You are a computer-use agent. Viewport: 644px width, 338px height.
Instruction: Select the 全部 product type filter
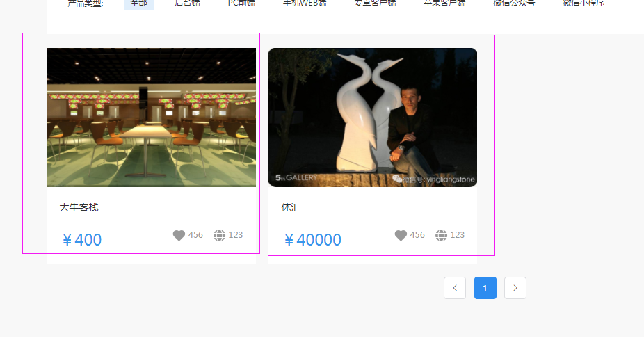139,3
